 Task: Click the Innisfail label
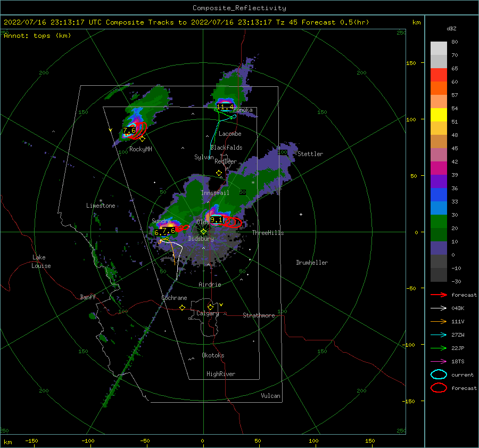pyautogui.click(x=215, y=193)
